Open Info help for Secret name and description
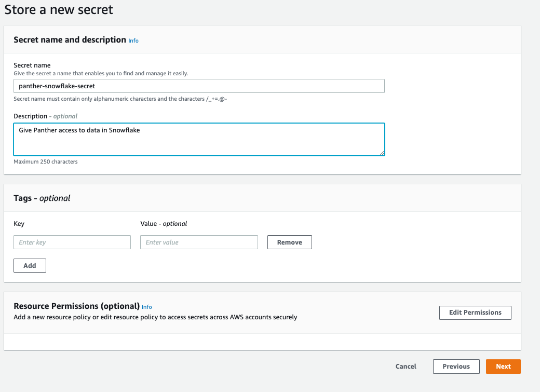 [133, 40]
